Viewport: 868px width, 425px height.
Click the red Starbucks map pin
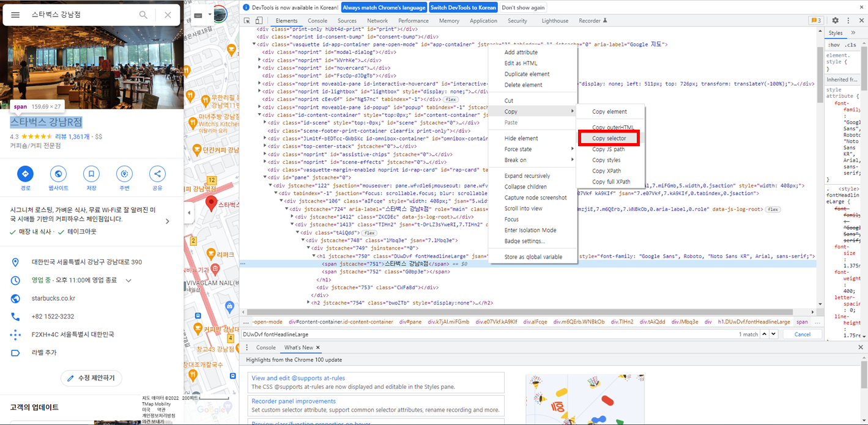[x=211, y=204]
